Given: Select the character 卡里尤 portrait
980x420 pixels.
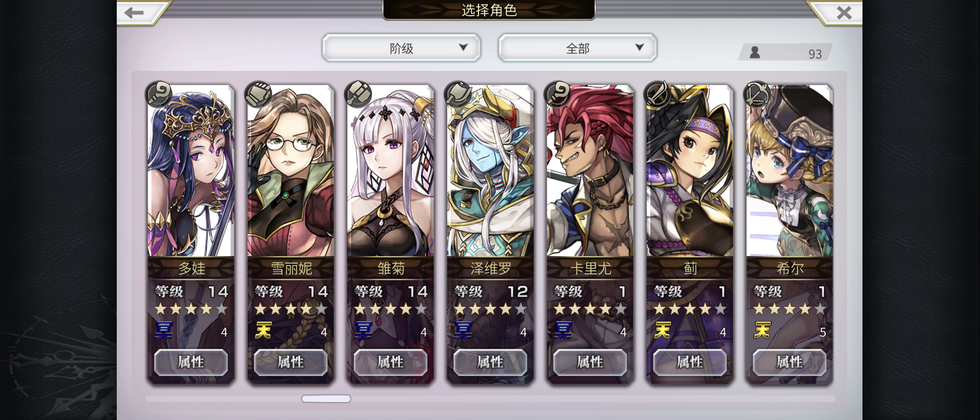Looking at the screenshot, I should pyautogui.click(x=590, y=171).
